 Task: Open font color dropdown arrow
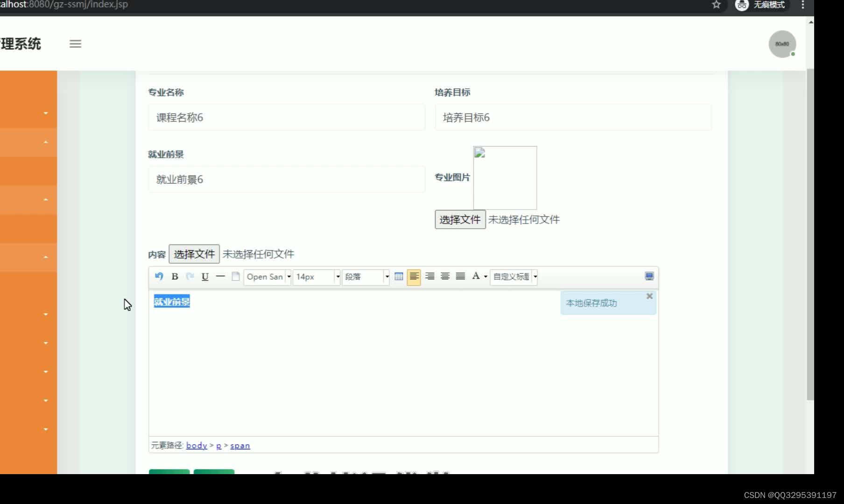486,277
